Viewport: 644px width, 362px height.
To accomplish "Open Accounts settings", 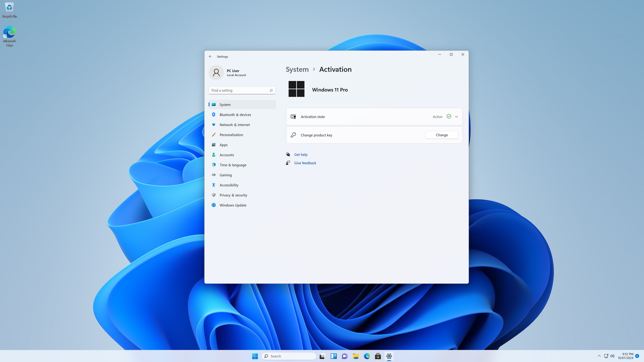I will click(242, 155).
